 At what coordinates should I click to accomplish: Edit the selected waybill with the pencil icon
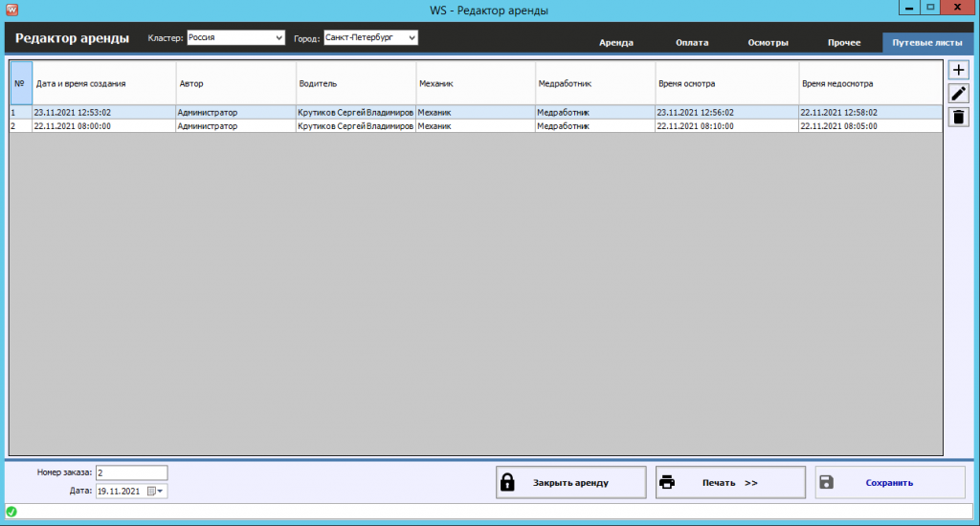[958, 94]
